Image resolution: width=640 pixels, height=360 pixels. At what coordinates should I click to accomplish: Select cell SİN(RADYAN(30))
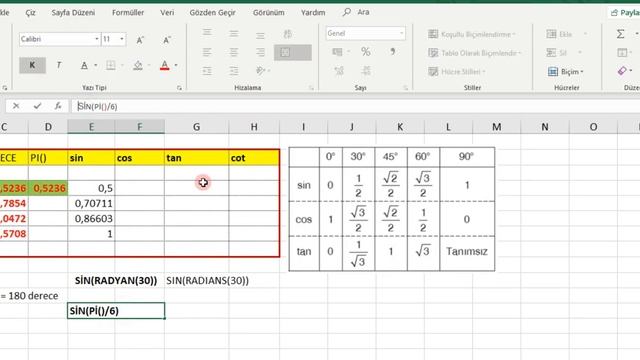coord(116,281)
